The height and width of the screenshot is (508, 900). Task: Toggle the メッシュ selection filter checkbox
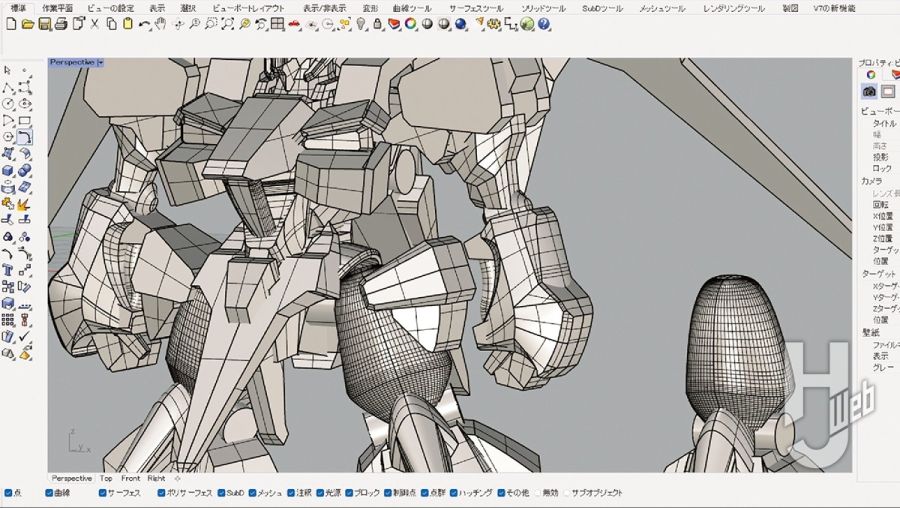click(x=251, y=493)
